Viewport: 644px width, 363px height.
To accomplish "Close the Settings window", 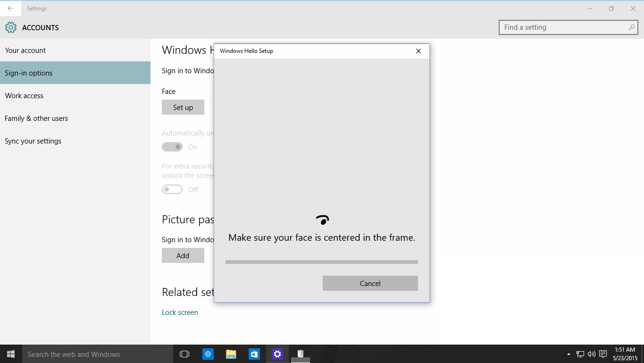I will (633, 8).
